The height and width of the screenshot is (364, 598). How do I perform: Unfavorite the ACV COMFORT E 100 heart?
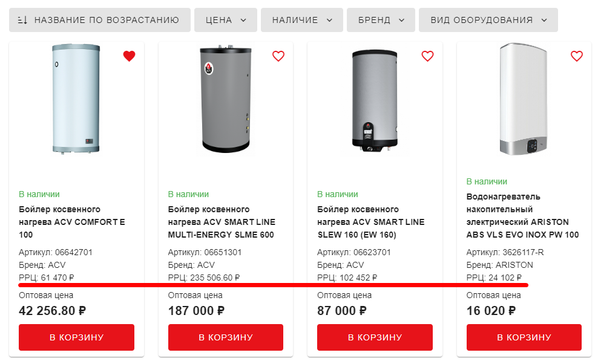point(129,56)
